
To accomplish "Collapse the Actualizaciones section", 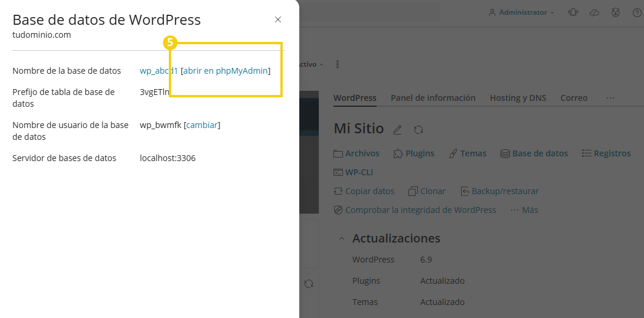I will coord(341,238).
